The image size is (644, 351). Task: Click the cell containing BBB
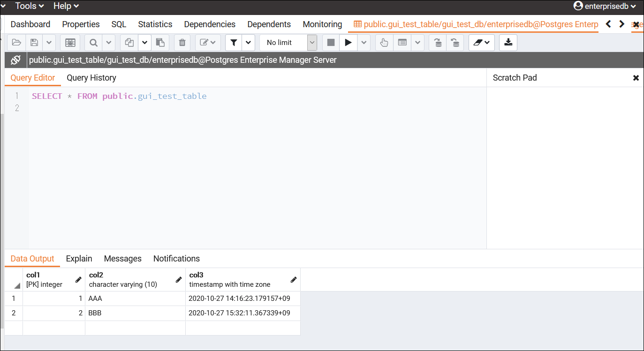[135, 313]
